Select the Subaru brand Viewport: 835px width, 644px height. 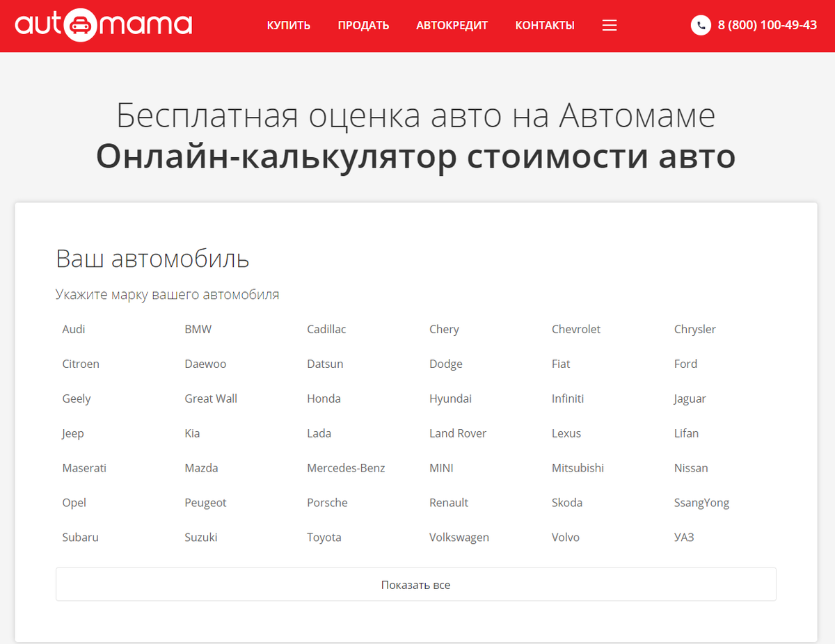click(80, 538)
